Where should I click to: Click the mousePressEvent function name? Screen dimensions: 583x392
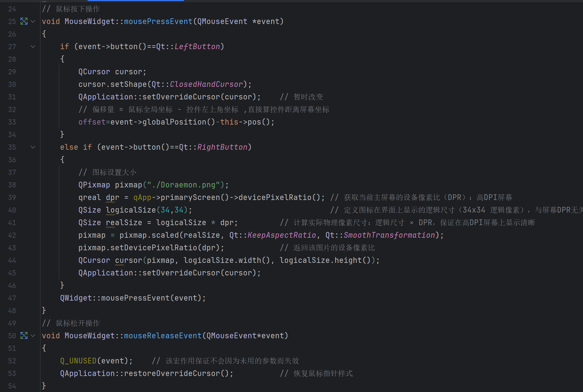(x=158, y=21)
